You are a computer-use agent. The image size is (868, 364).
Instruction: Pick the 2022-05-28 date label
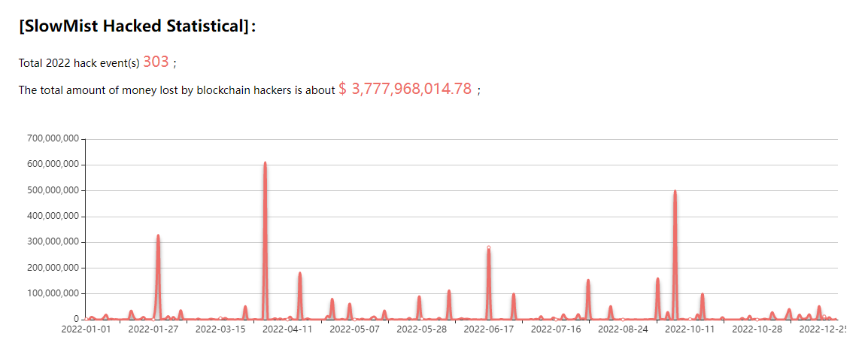click(421, 329)
